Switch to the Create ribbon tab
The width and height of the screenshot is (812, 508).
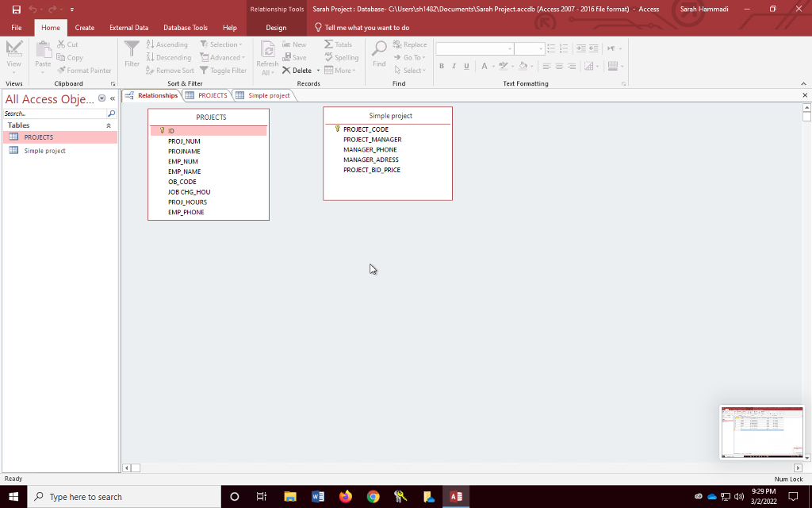click(x=84, y=27)
